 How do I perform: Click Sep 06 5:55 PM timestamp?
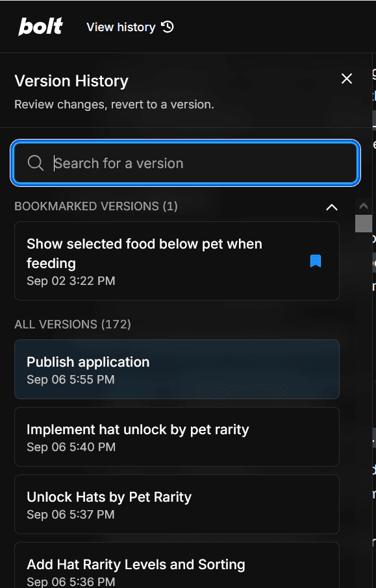click(71, 380)
